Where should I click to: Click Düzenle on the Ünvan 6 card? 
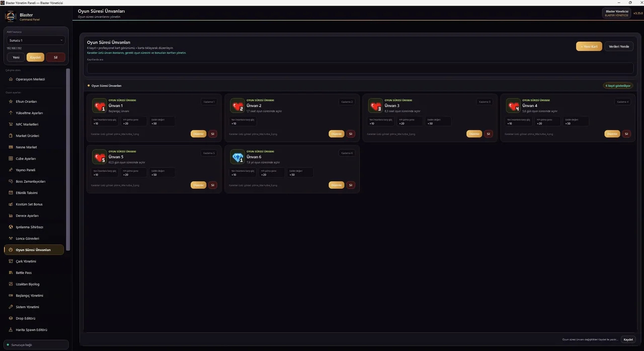tap(337, 185)
